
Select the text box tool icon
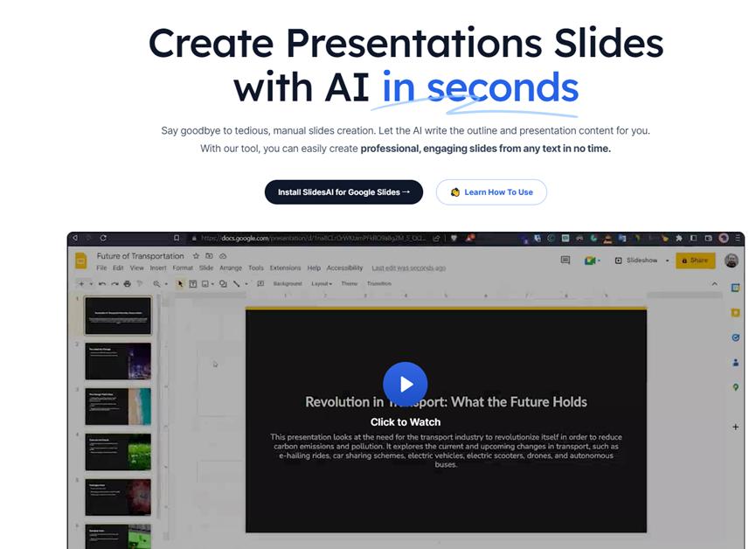click(193, 284)
